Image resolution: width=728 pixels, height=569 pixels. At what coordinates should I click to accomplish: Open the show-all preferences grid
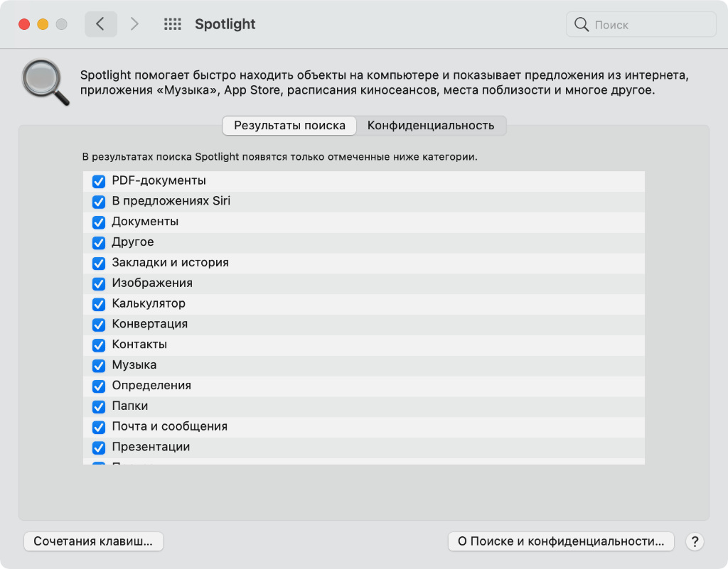click(x=172, y=24)
